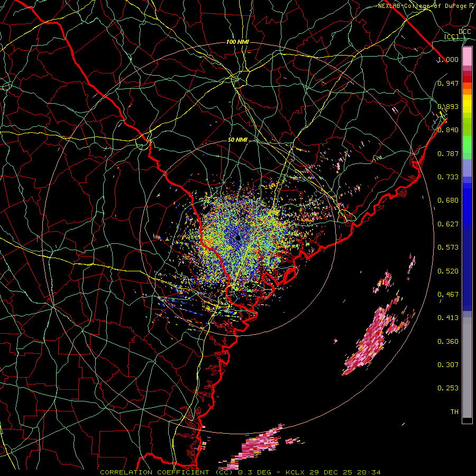Screen dimensions: 476x476
Task: Click the black radar site dot at center
Action: [x=238, y=237]
